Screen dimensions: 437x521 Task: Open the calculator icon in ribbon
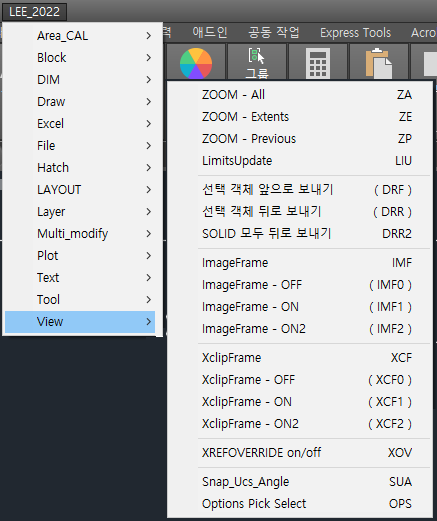pyautogui.click(x=318, y=63)
